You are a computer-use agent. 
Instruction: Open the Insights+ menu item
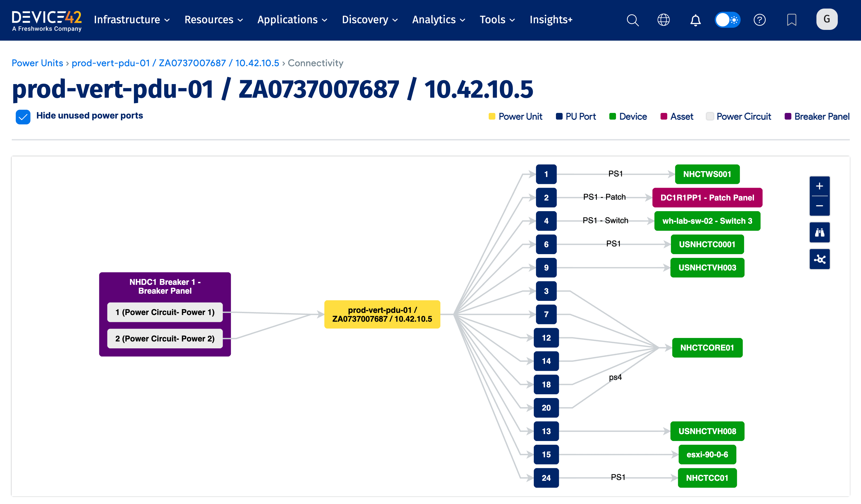551,20
